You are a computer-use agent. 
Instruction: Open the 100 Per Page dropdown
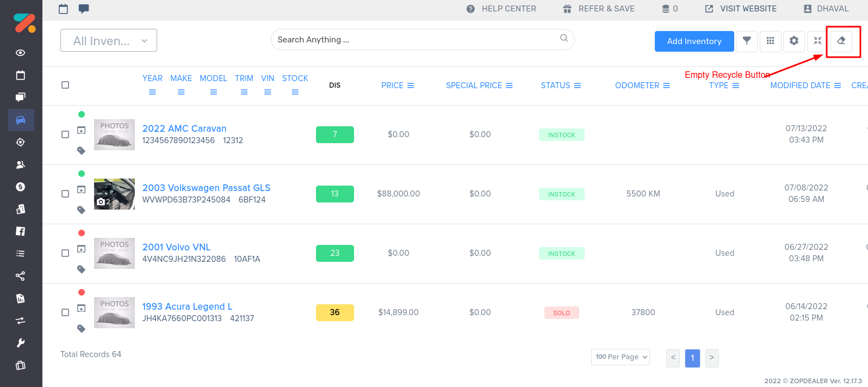tap(621, 357)
